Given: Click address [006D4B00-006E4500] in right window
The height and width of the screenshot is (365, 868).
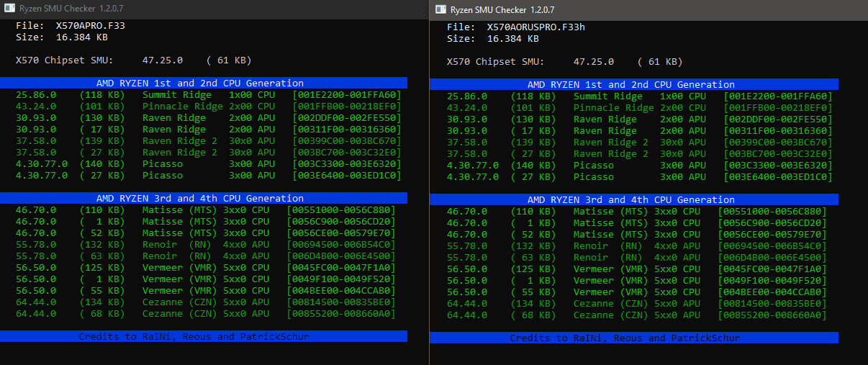Looking at the screenshot, I should pos(772,258).
